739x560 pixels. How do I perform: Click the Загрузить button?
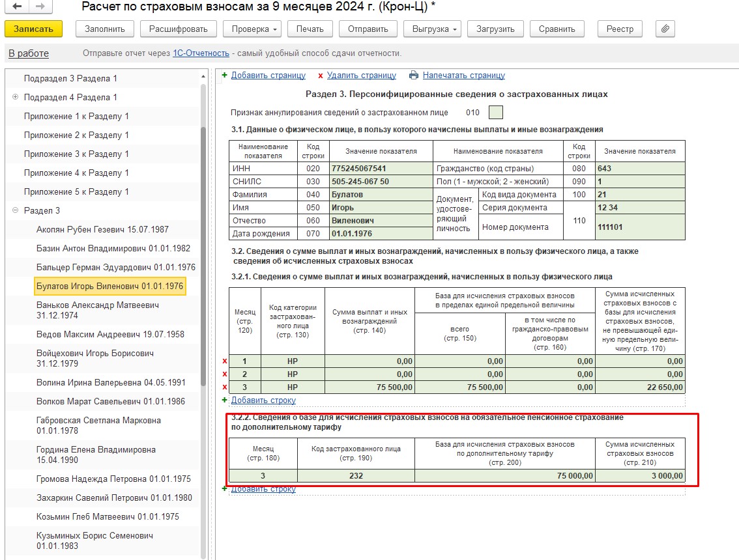pos(495,29)
